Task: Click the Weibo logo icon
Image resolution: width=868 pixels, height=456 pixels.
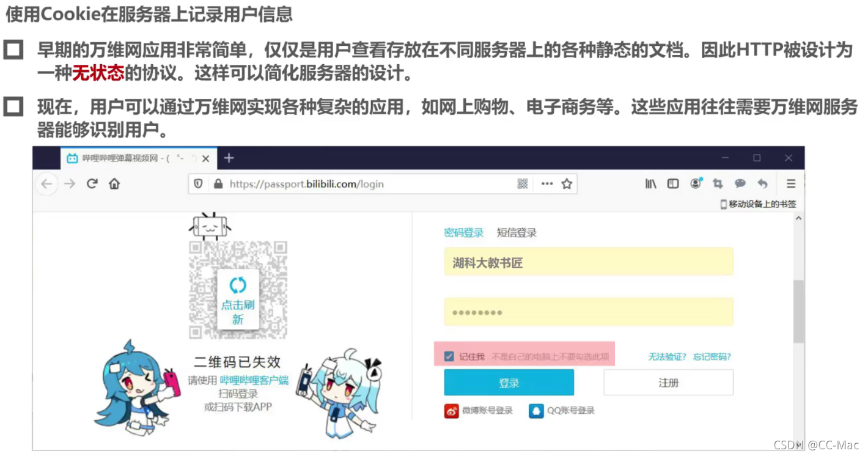Action: pyautogui.click(x=451, y=410)
